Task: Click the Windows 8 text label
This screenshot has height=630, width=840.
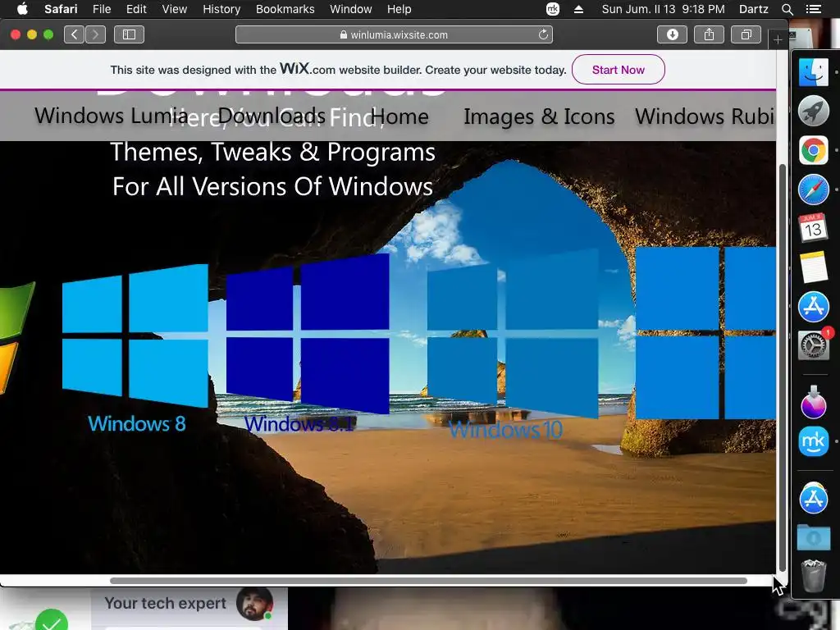Action: point(137,424)
